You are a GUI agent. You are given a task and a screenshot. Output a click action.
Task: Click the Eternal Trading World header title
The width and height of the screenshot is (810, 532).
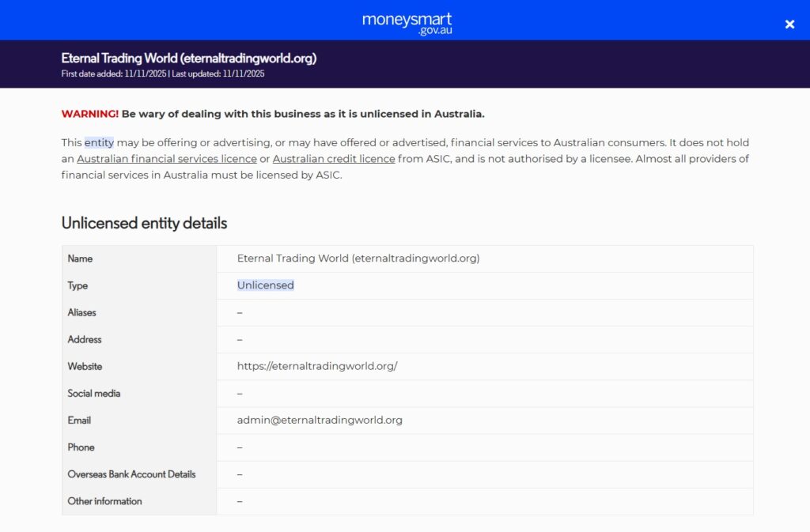(188, 58)
